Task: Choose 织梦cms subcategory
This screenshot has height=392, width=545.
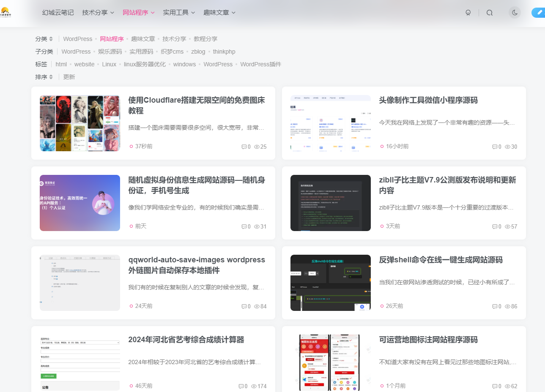Action: 172,52
